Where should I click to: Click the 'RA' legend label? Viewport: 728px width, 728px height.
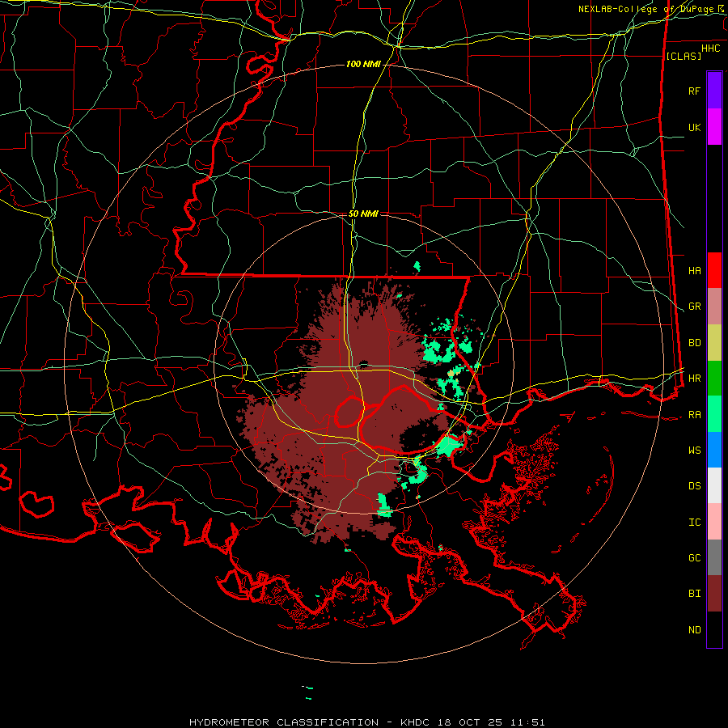coord(694,415)
